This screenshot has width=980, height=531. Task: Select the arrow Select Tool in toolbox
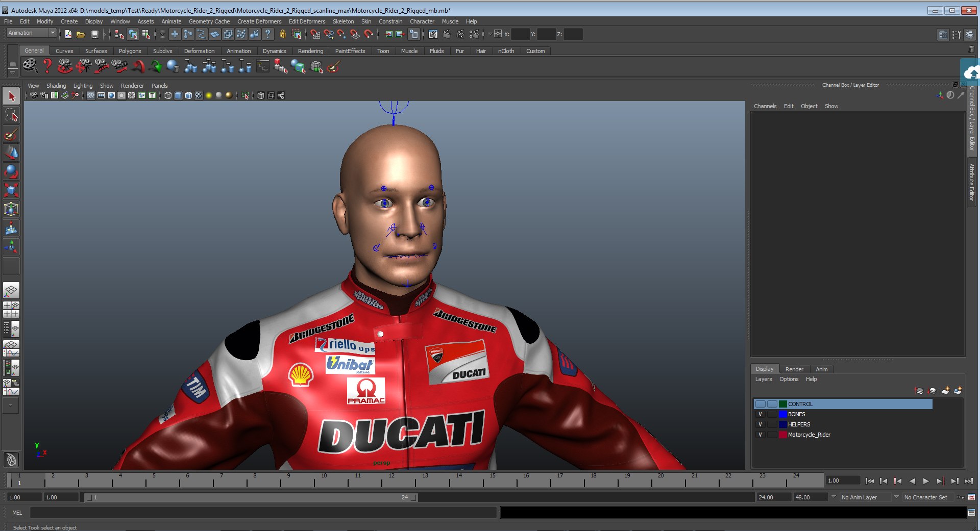(11, 96)
